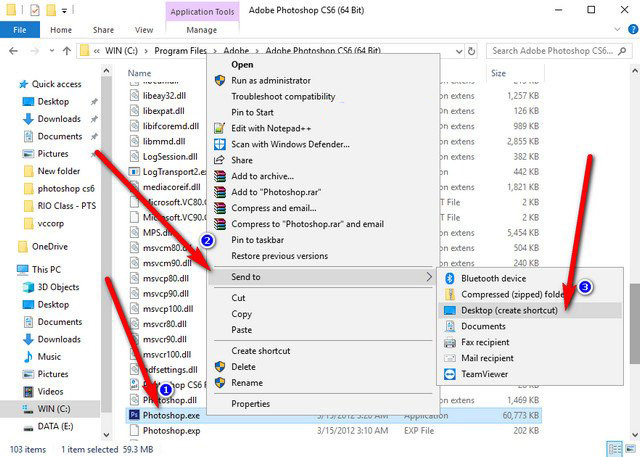The width and height of the screenshot is (640, 457).
Task: Click the Windows Defender shield icon
Action: (x=220, y=144)
